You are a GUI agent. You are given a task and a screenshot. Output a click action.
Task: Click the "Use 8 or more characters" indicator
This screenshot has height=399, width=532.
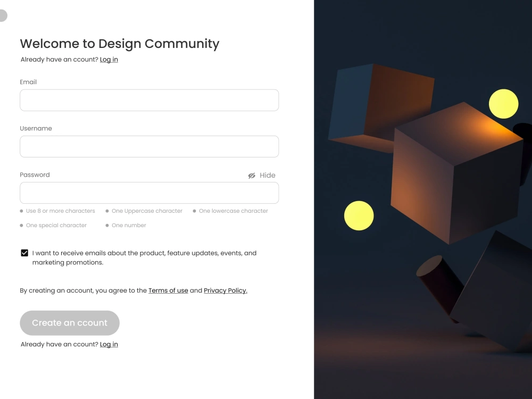(x=57, y=211)
